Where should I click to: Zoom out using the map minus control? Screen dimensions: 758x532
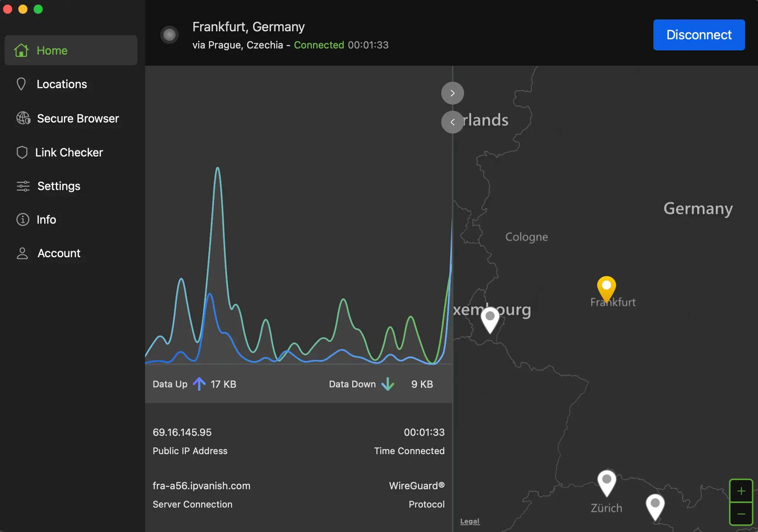pyautogui.click(x=742, y=514)
